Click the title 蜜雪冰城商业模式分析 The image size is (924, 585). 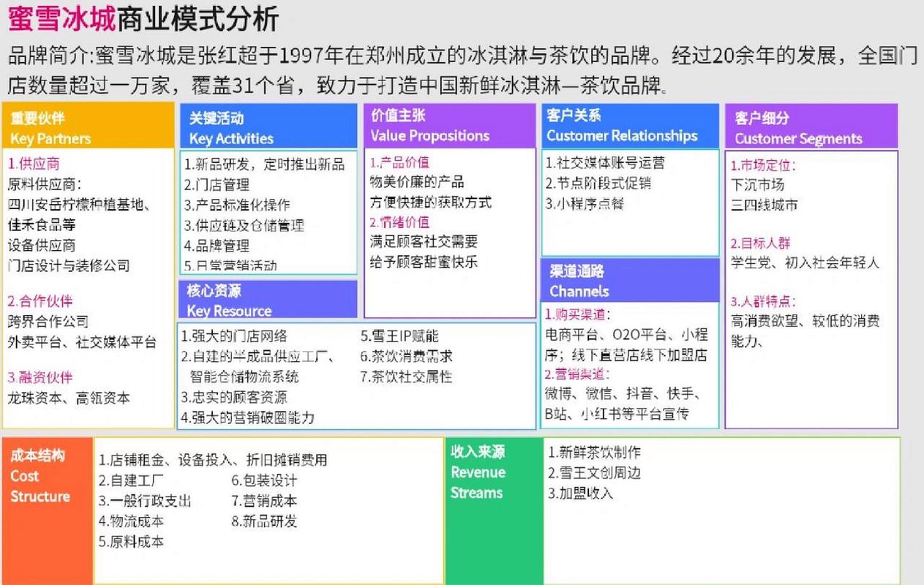point(143,20)
